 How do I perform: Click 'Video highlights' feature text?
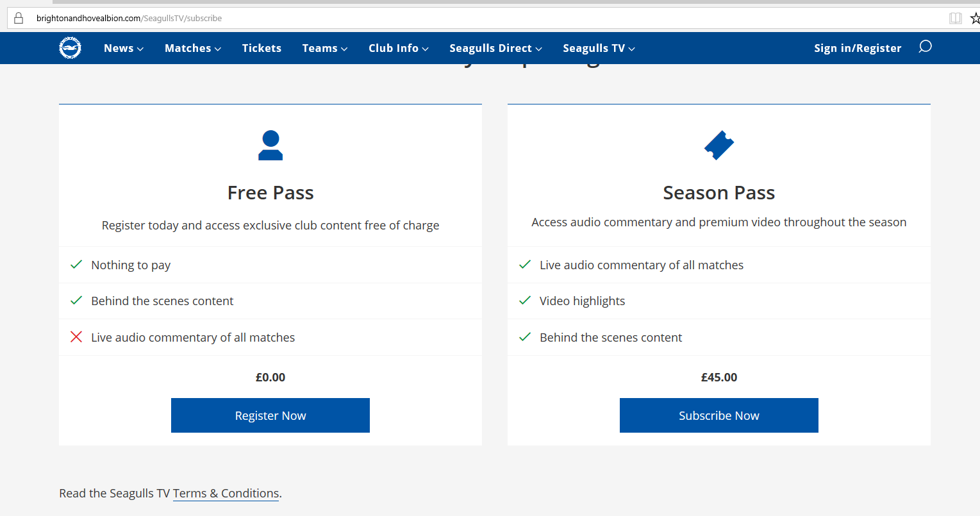click(x=582, y=301)
